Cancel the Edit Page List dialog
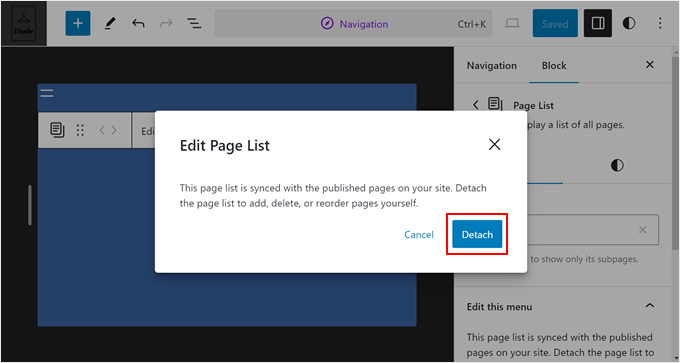 click(419, 234)
